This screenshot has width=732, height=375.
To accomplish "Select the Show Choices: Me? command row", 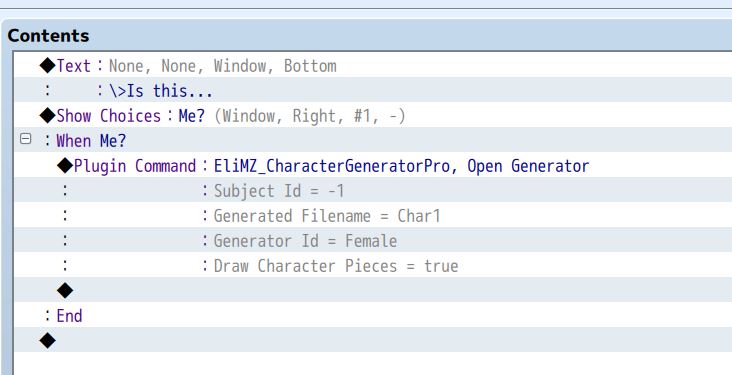I will point(373,115).
